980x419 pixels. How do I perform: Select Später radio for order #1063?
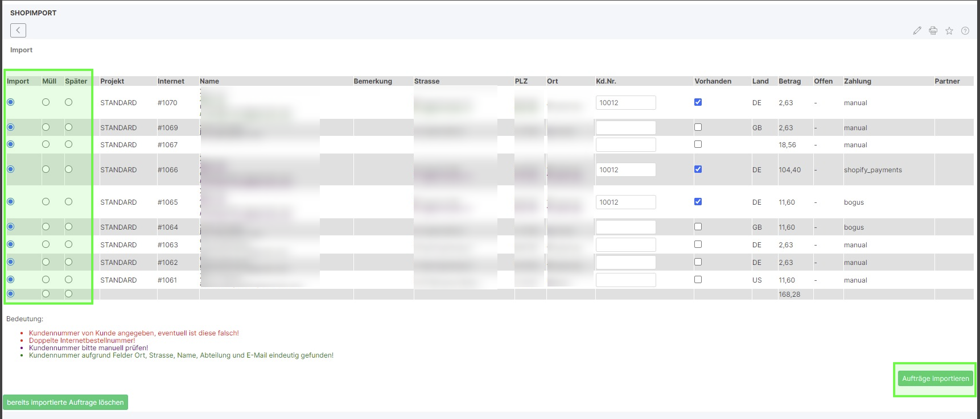68,244
